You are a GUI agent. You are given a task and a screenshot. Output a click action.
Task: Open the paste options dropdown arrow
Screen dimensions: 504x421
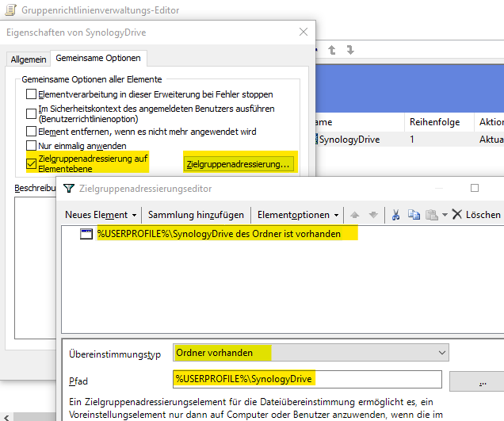point(445,215)
